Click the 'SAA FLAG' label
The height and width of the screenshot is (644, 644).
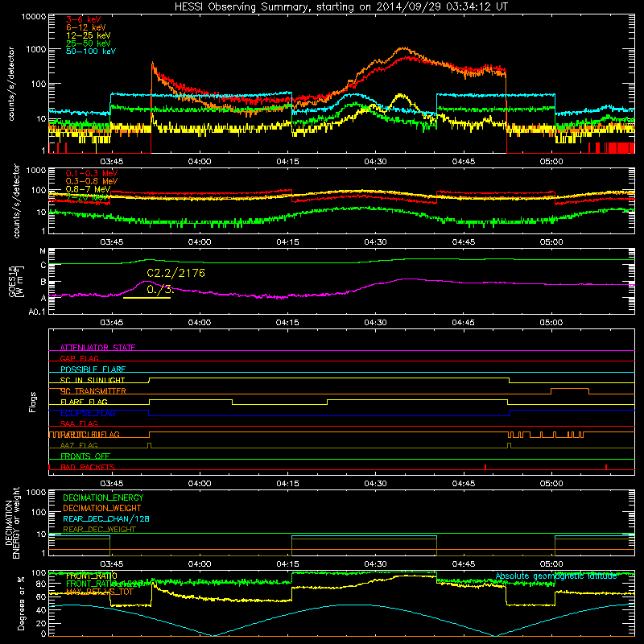pos(79,424)
